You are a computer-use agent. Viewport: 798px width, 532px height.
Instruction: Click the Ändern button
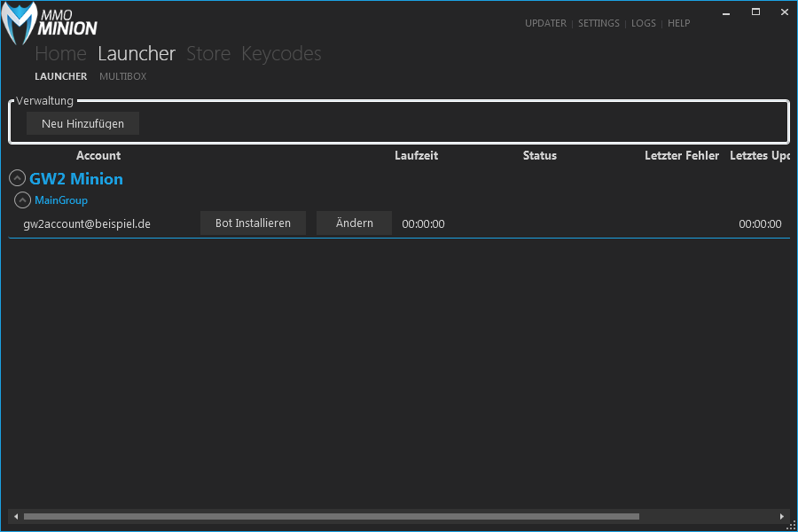[354, 223]
